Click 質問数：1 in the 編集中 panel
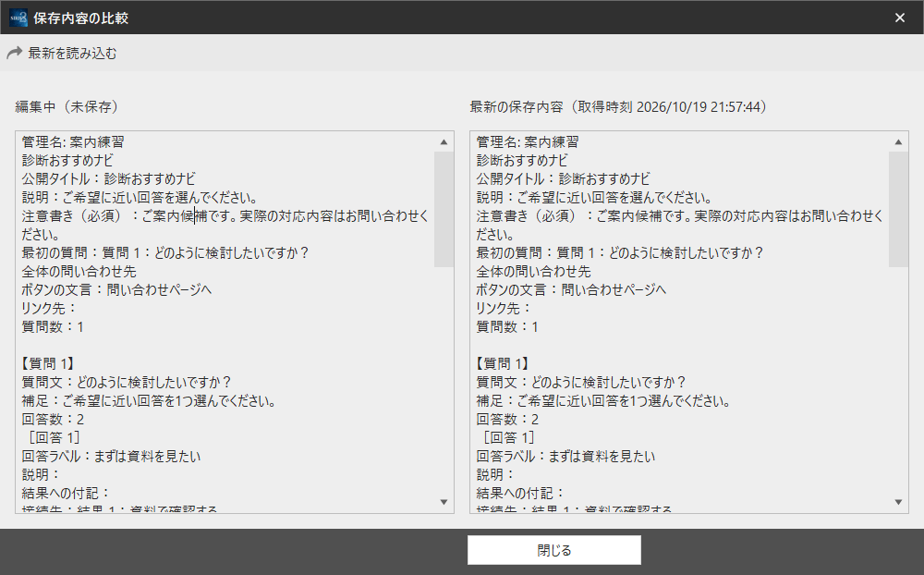This screenshot has width=924, height=575. [x=53, y=326]
